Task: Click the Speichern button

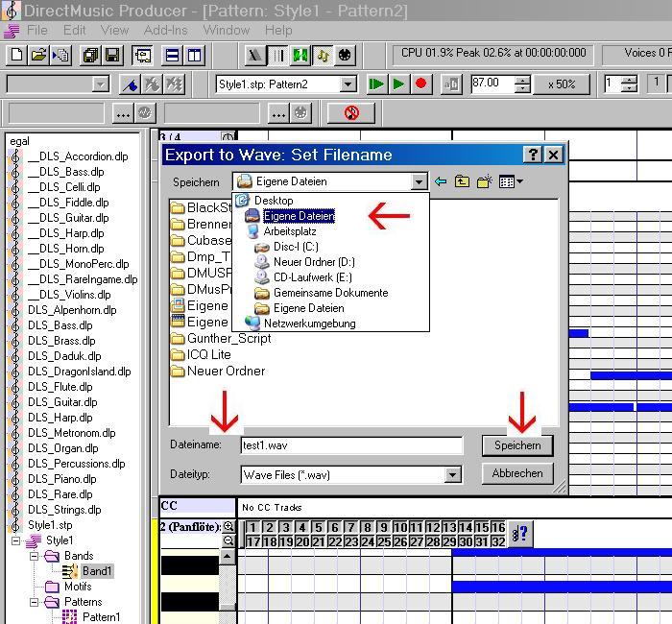Action: tap(517, 445)
